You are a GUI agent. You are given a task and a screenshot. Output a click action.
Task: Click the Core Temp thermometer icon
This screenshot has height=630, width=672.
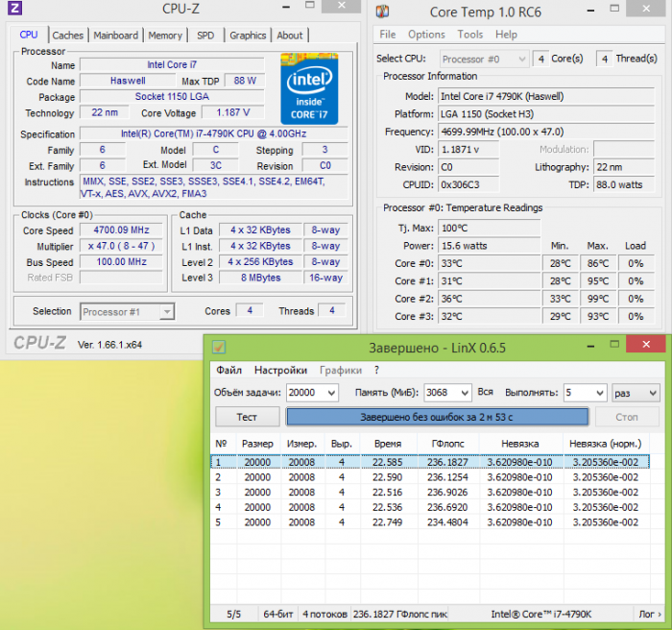pos(383,12)
